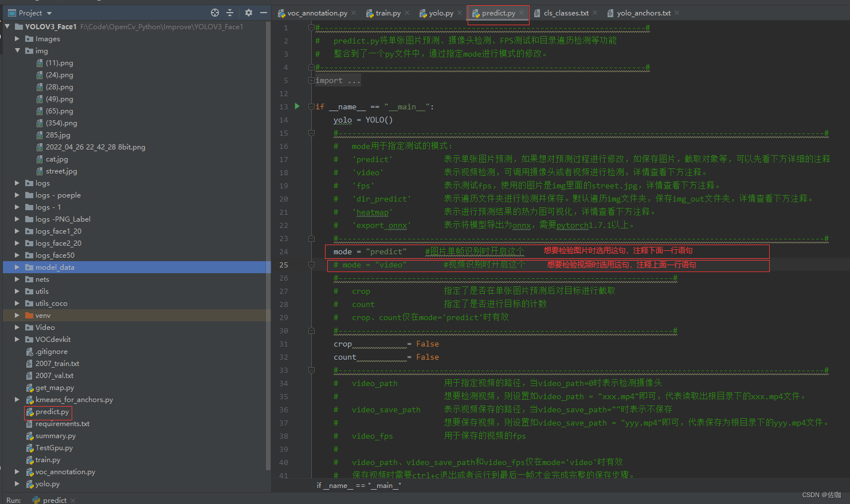Close the yolo_anchors.txt tab
The image size is (850, 504).
pos(677,13)
